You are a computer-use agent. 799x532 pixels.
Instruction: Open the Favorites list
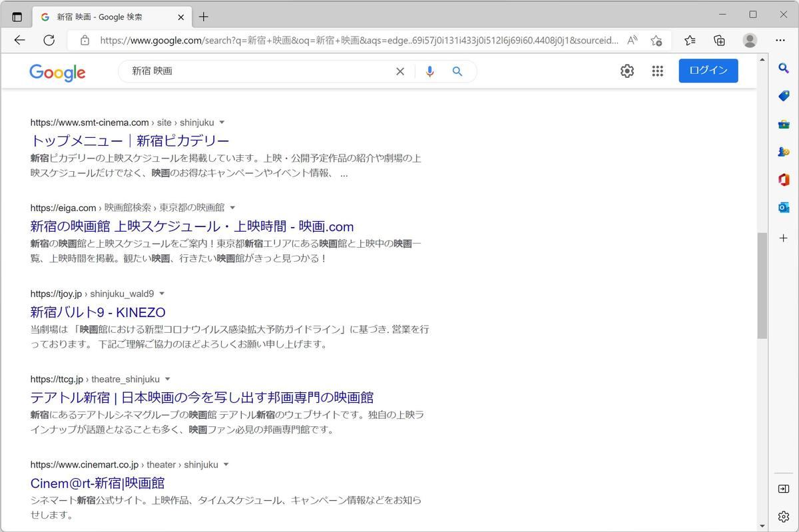[690, 41]
